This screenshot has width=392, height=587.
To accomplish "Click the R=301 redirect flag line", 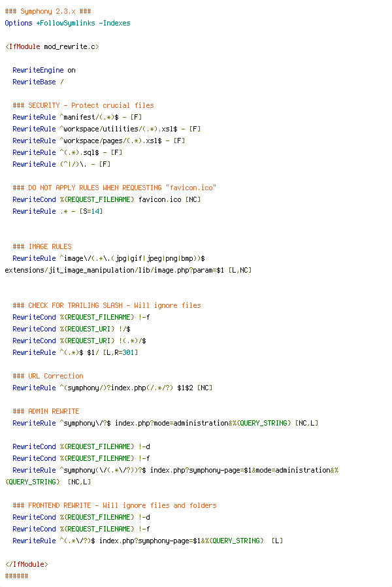I will pos(75,352).
